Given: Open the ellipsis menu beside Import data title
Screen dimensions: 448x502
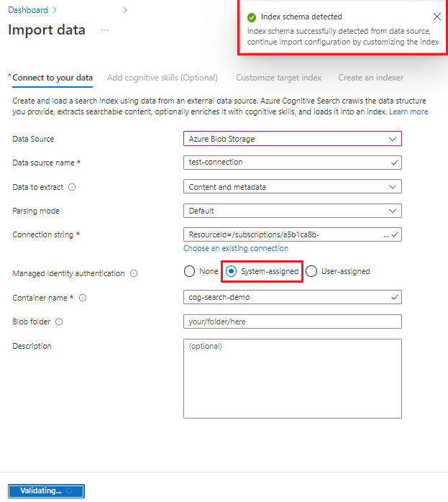Looking at the screenshot, I should [105, 30].
